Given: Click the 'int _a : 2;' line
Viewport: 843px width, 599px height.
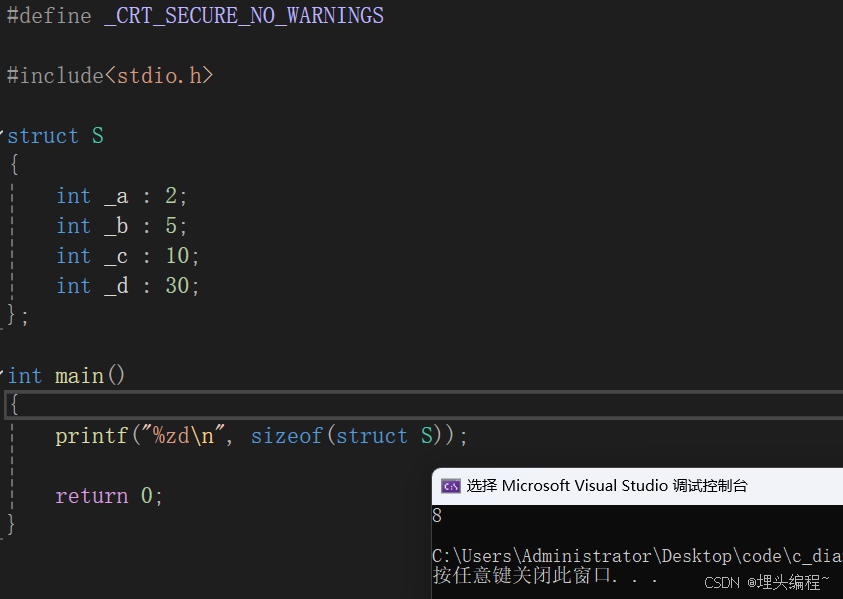Looking at the screenshot, I should [122, 196].
